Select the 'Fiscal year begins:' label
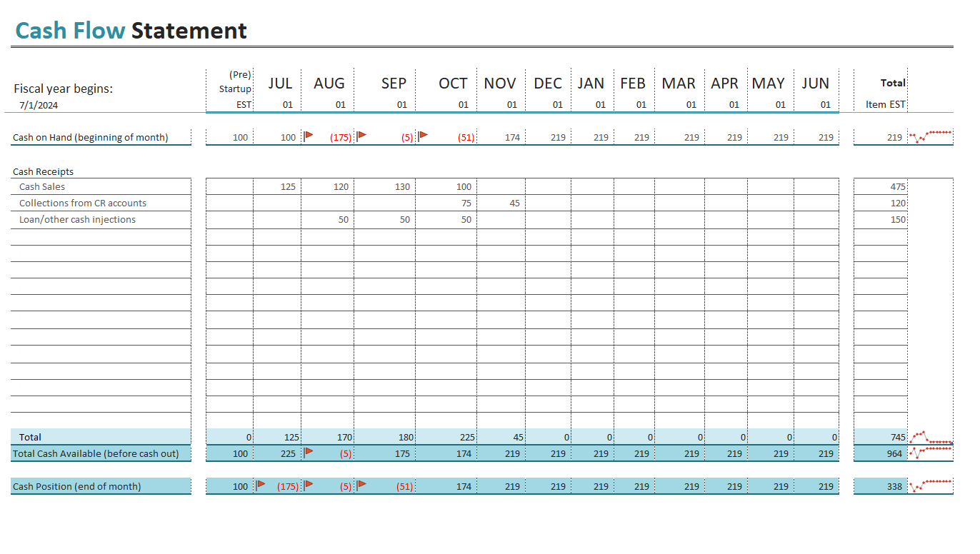This screenshot has width=980, height=554. tap(64, 89)
